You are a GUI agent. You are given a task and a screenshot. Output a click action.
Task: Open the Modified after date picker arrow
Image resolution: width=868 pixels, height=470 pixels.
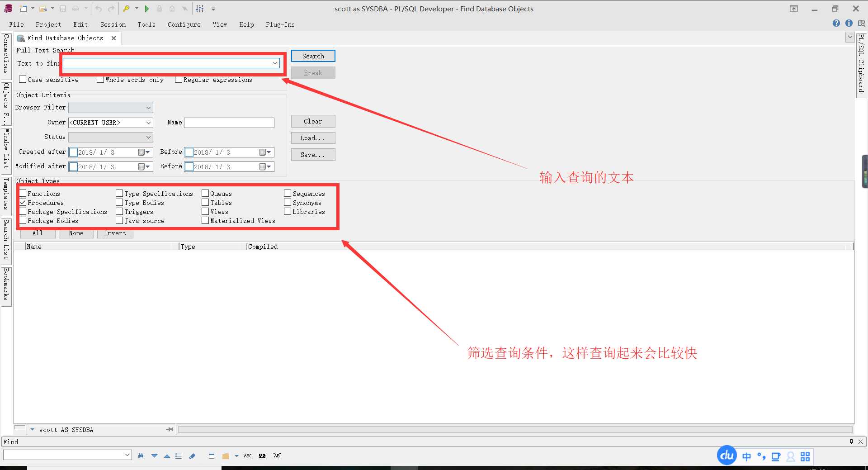(x=147, y=166)
